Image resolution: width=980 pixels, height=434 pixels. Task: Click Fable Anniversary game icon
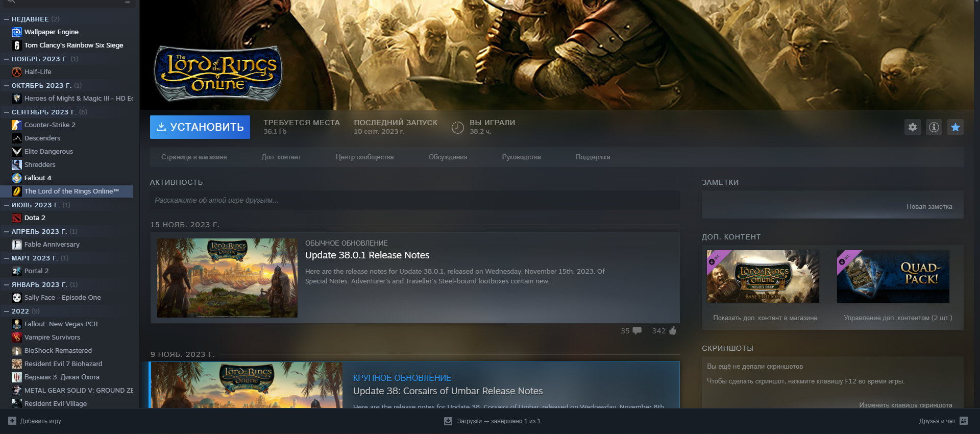17,245
